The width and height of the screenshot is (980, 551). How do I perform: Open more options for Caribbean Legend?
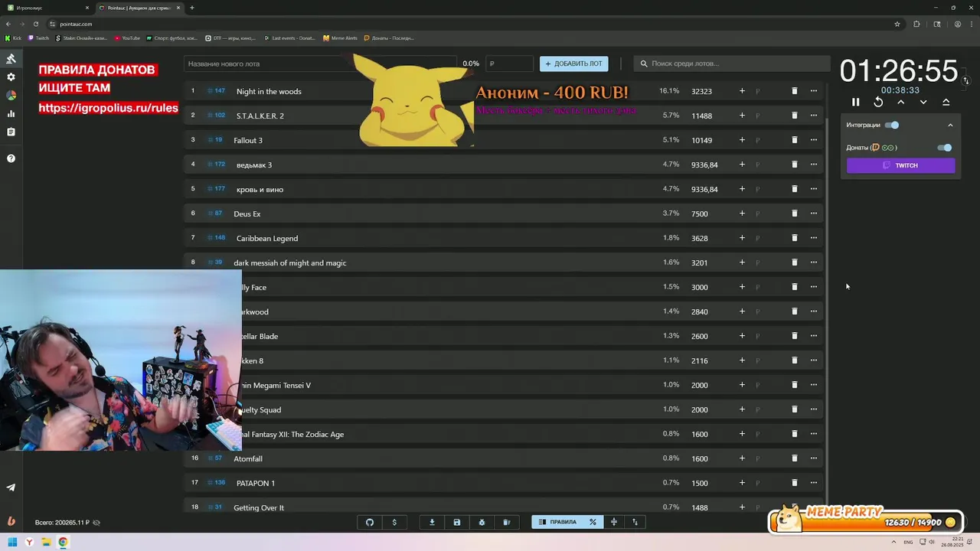[814, 238]
